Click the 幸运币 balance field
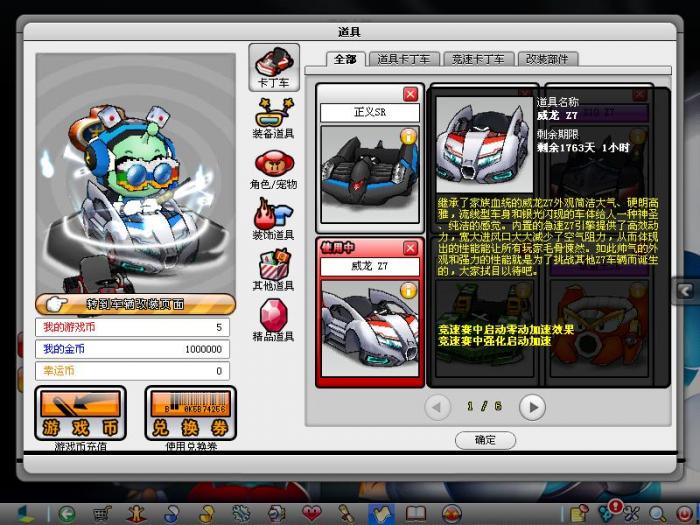 tap(133, 371)
